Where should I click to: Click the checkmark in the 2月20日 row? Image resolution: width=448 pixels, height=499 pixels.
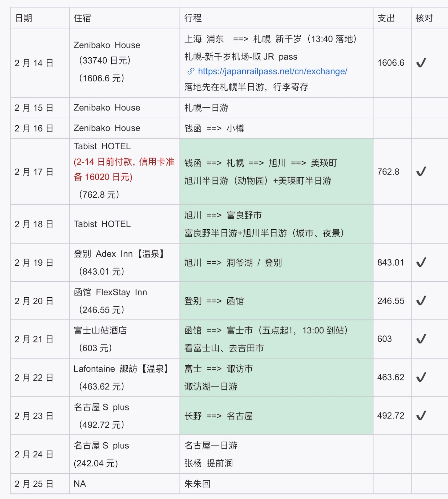point(421,301)
